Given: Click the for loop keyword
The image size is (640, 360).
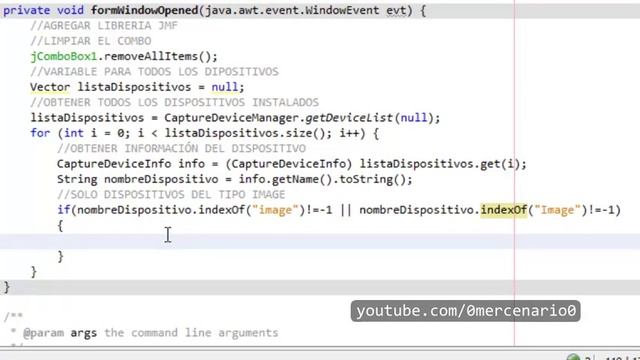Looking at the screenshot, I should [40, 133].
